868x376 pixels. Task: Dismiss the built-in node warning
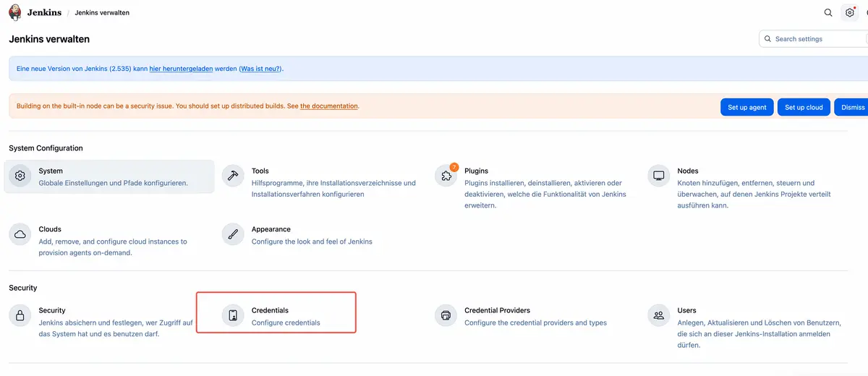852,107
